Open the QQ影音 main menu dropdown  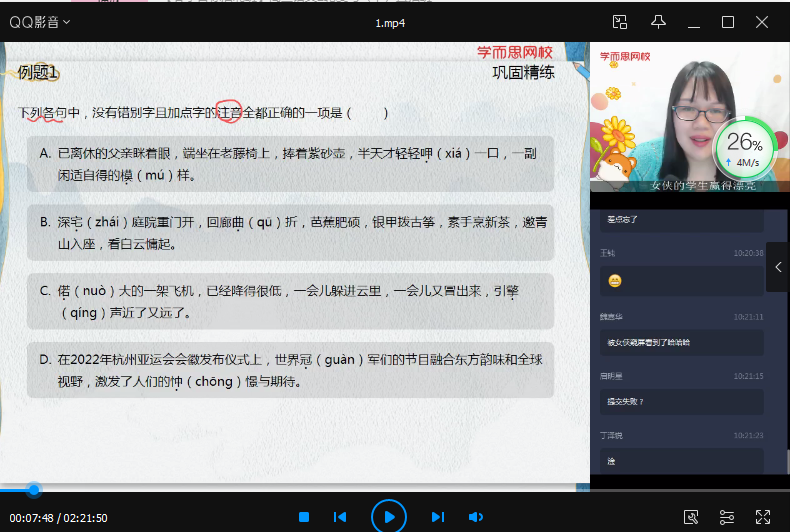40,22
